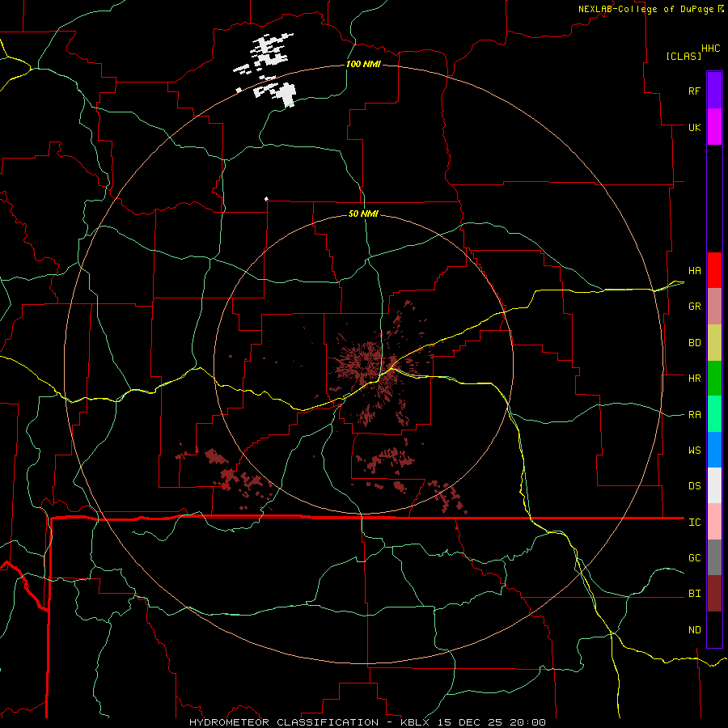Click the brown BI legend swatch
728x728 pixels.
point(714,594)
